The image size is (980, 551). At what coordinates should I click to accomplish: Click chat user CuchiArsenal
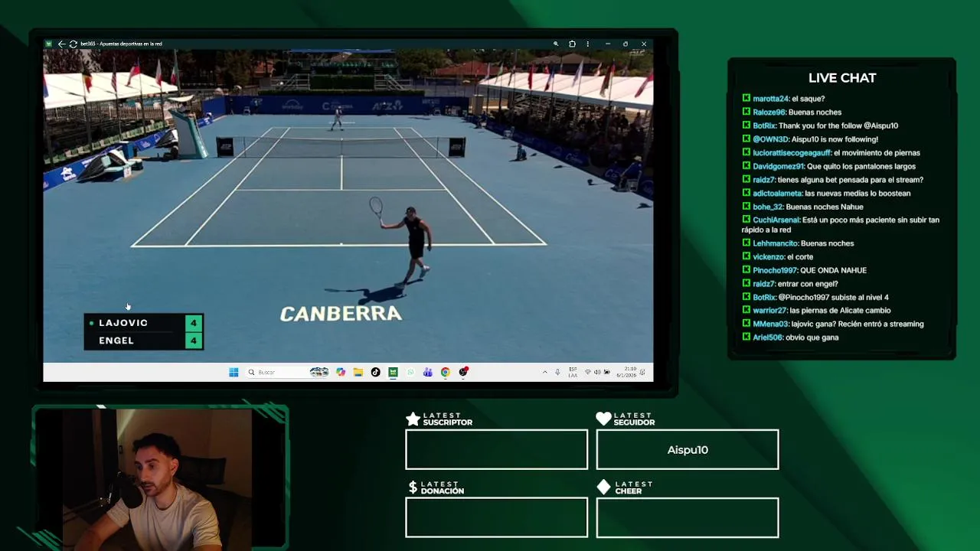[776, 220]
